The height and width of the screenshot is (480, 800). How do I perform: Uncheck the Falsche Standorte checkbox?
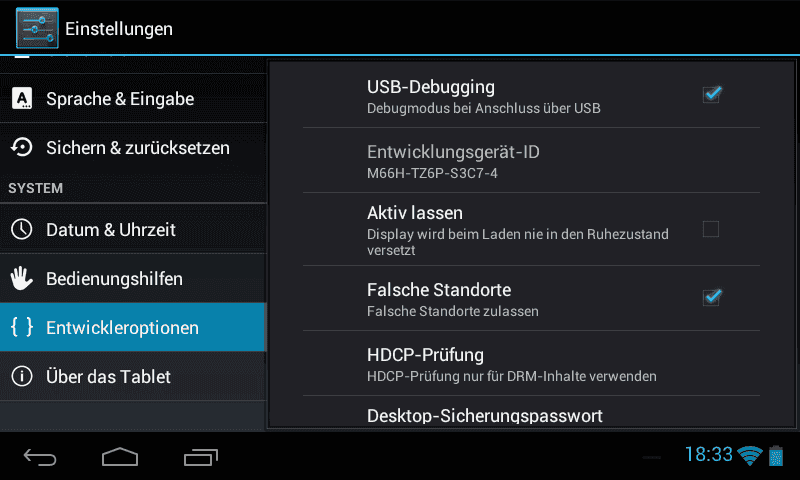tap(712, 297)
